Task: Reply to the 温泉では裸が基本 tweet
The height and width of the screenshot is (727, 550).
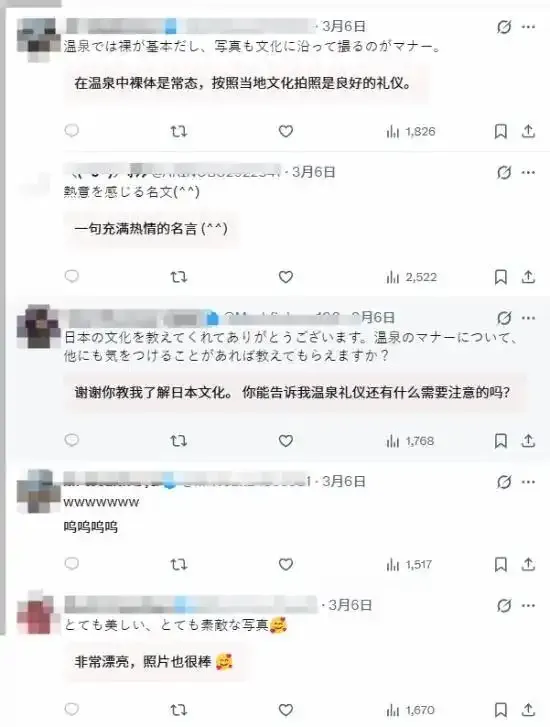Action: coord(71,131)
